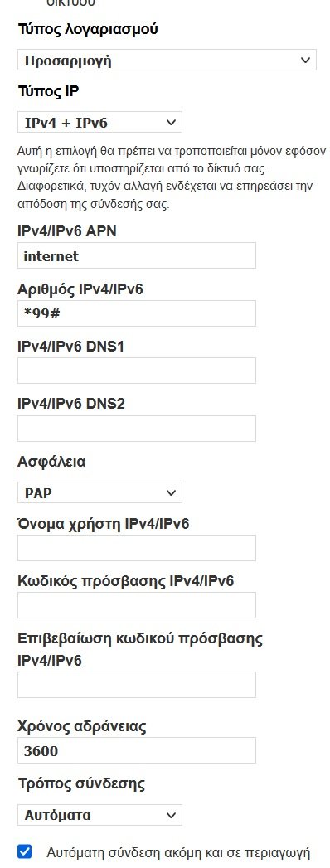Click the Τρόπος σύνδεσης heading label text

point(81,784)
